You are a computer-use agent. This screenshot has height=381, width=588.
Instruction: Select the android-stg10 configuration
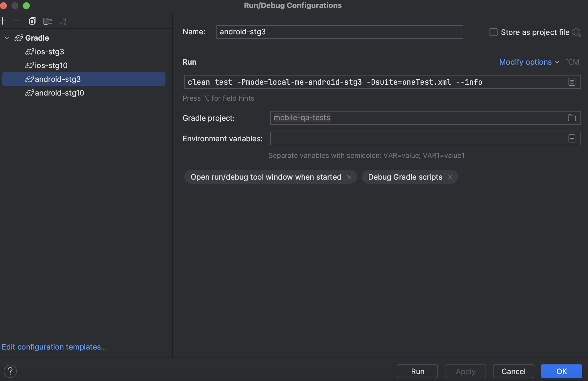pyautogui.click(x=84, y=93)
